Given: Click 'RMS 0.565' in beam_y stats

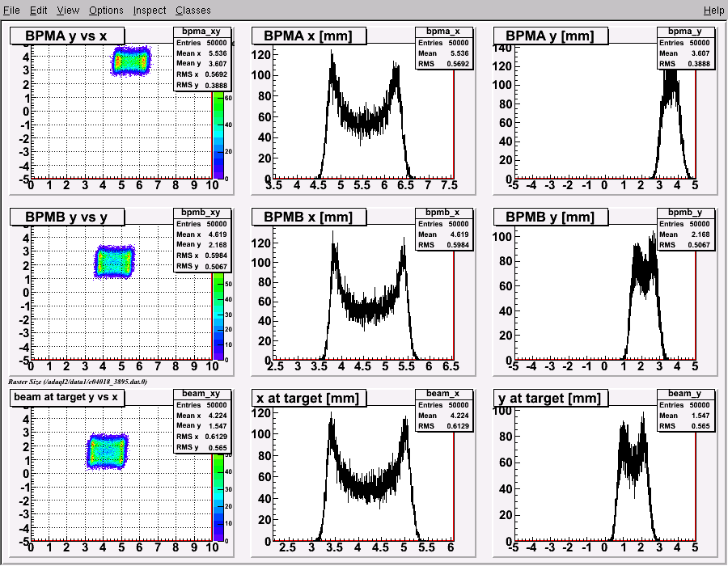Looking at the screenshot, I should coord(685,426).
